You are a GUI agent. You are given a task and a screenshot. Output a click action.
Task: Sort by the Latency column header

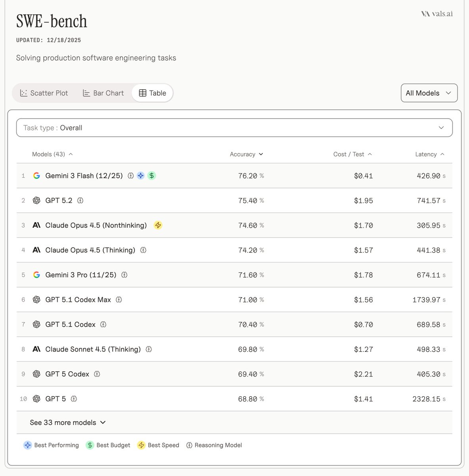click(430, 154)
